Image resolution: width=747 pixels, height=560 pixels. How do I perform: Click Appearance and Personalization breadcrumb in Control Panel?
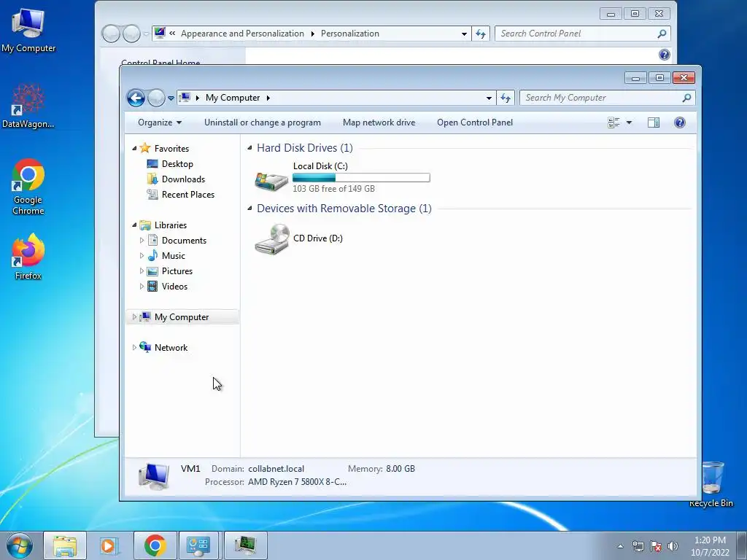(242, 34)
